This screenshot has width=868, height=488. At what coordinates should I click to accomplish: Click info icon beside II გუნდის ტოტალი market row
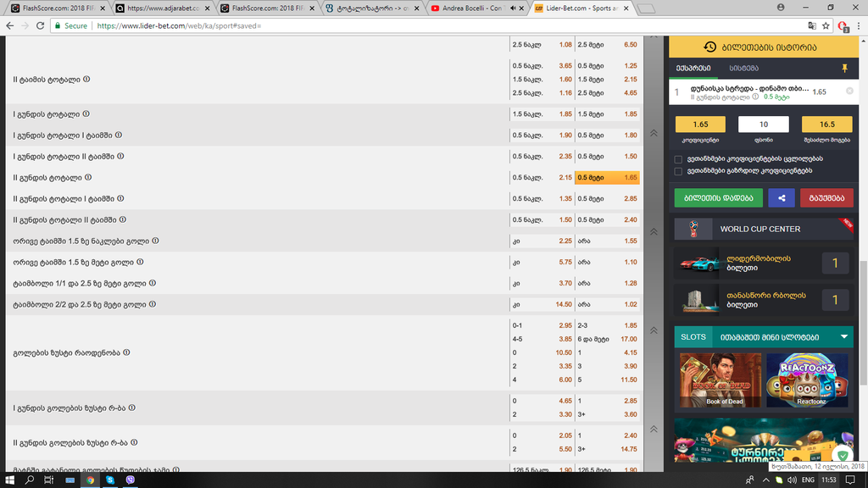click(88, 177)
